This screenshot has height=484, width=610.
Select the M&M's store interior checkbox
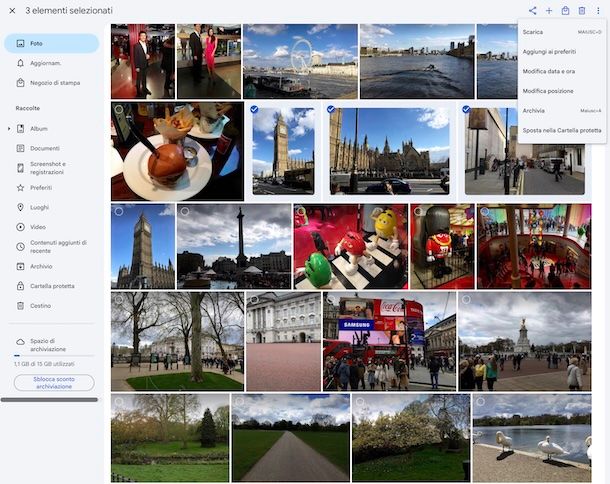tap(485, 211)
